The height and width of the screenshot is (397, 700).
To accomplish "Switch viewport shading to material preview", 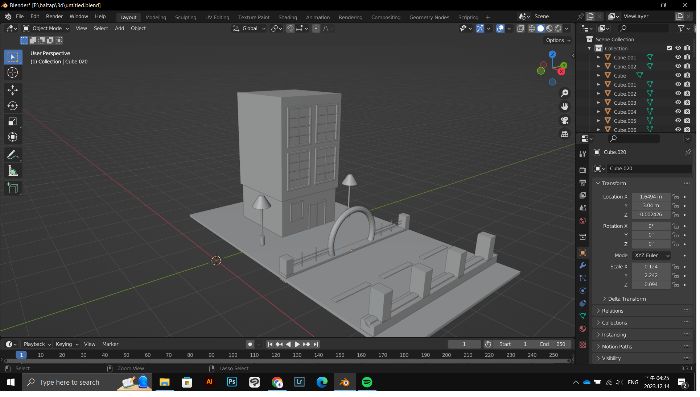I will coord(551,29).
